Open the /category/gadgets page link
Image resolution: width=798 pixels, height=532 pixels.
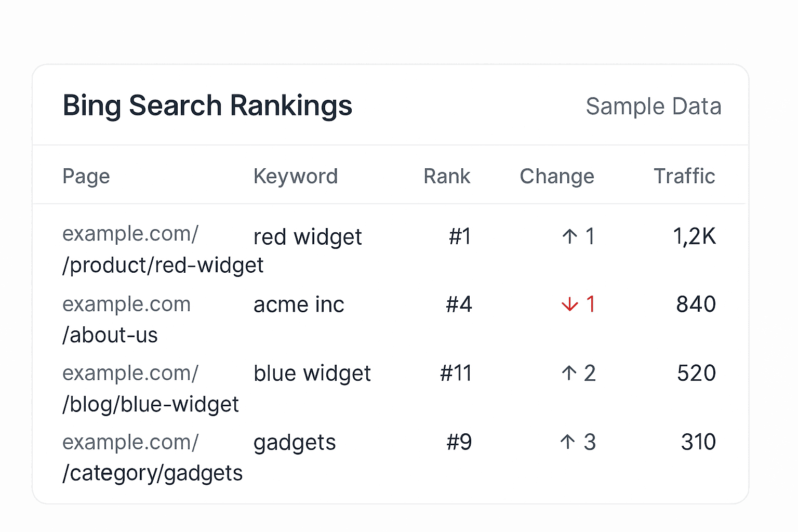pos(152,473)
